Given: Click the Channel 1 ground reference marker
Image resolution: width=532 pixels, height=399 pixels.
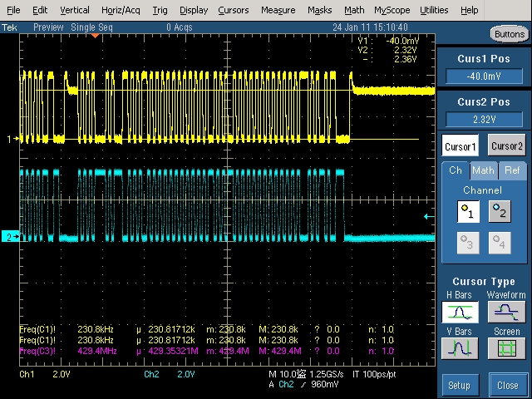Looking at the screenshot, I should [13, 139].
